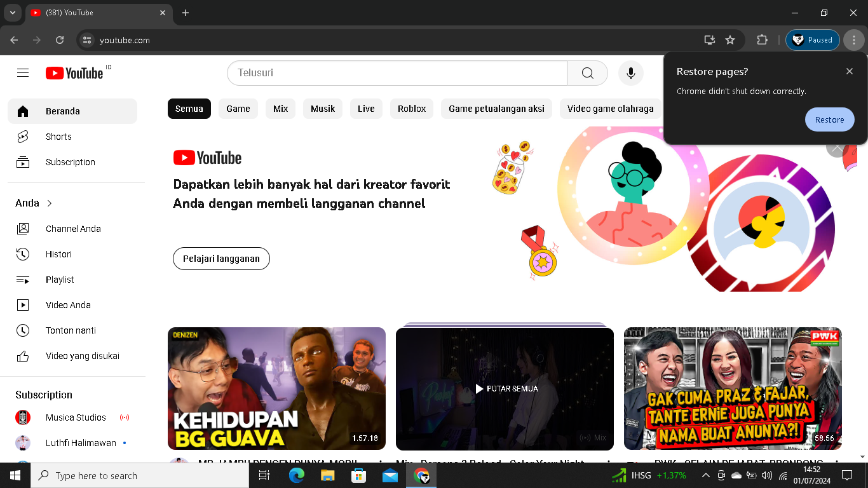Viewport: 868px width, 488px height.
Task: Click Putar Semua on the Mix thumbnail
Action: click(x=506, y=389)
